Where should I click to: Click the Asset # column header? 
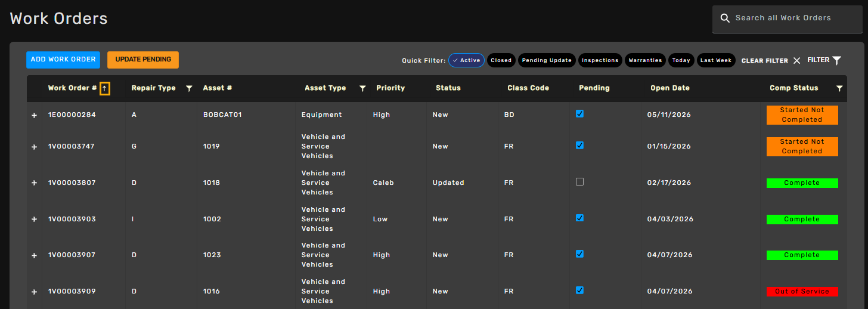[218, 88]
